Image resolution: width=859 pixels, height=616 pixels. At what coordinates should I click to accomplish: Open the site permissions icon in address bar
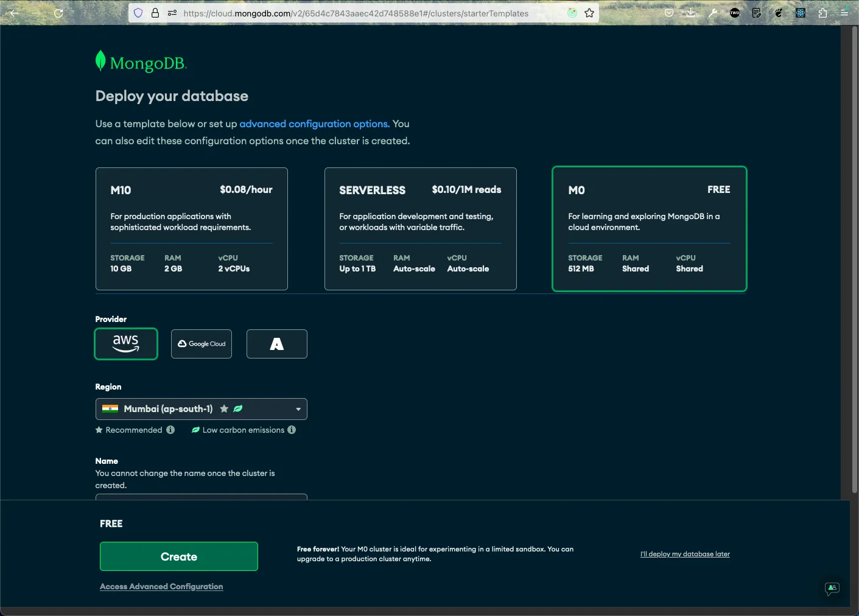(x=172, y=13)
